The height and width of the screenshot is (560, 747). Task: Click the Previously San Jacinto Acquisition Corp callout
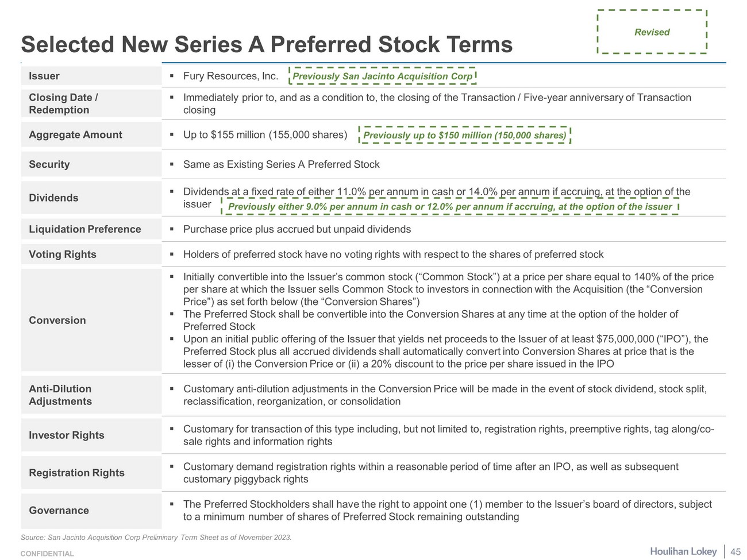(382, 76)
